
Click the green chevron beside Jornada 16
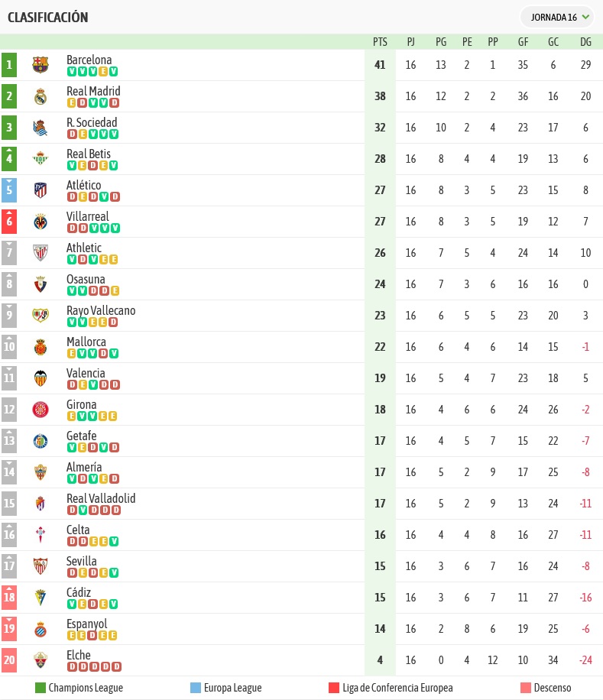[585, 17]
